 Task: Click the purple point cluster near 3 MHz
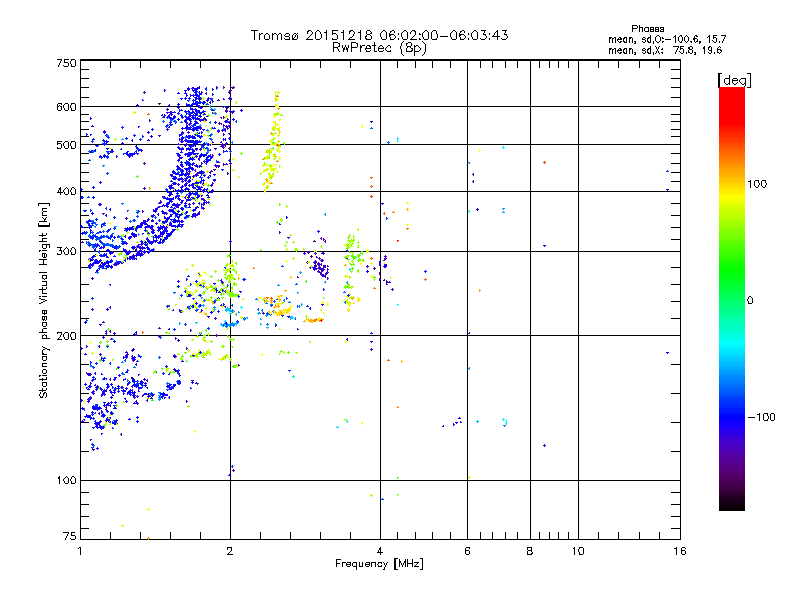tap(319, 263)
